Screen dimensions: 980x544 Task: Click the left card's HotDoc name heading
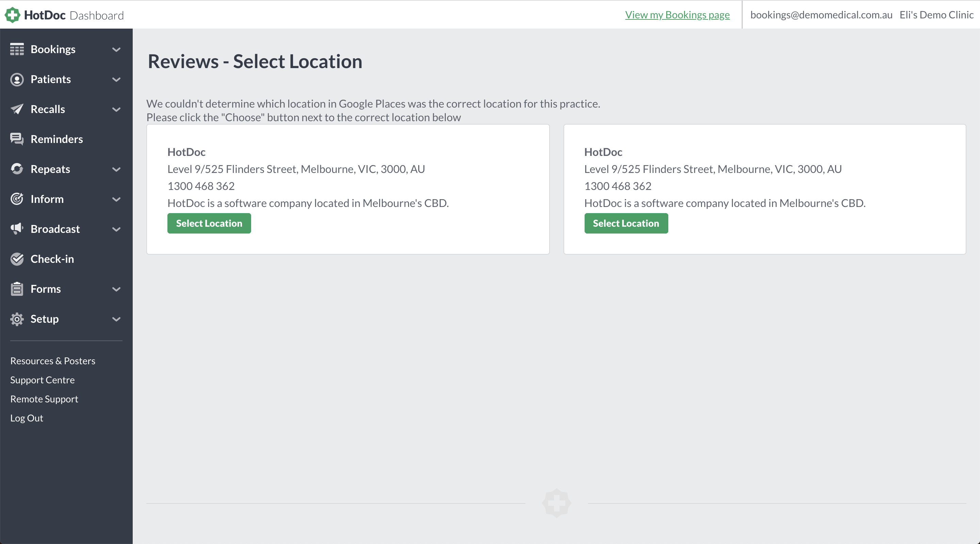(x=186, y=152)
